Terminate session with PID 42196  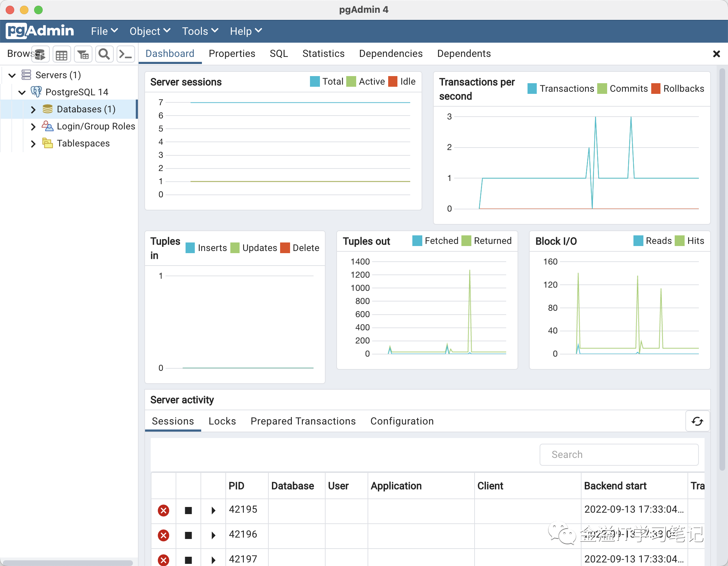(164, 535)
